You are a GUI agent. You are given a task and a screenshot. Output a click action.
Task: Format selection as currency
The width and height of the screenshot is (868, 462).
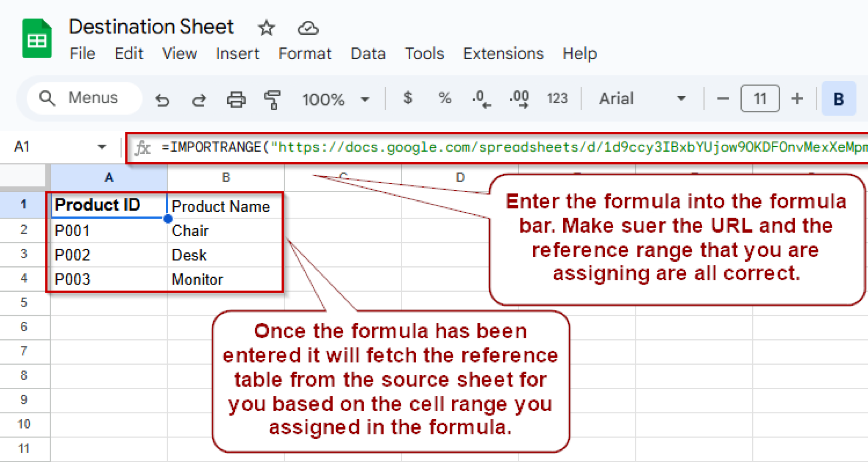tap(408, 99)
